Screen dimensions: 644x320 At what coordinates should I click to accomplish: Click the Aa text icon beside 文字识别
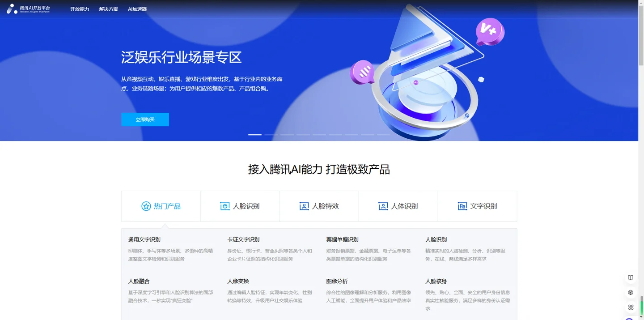coord(462,206)
